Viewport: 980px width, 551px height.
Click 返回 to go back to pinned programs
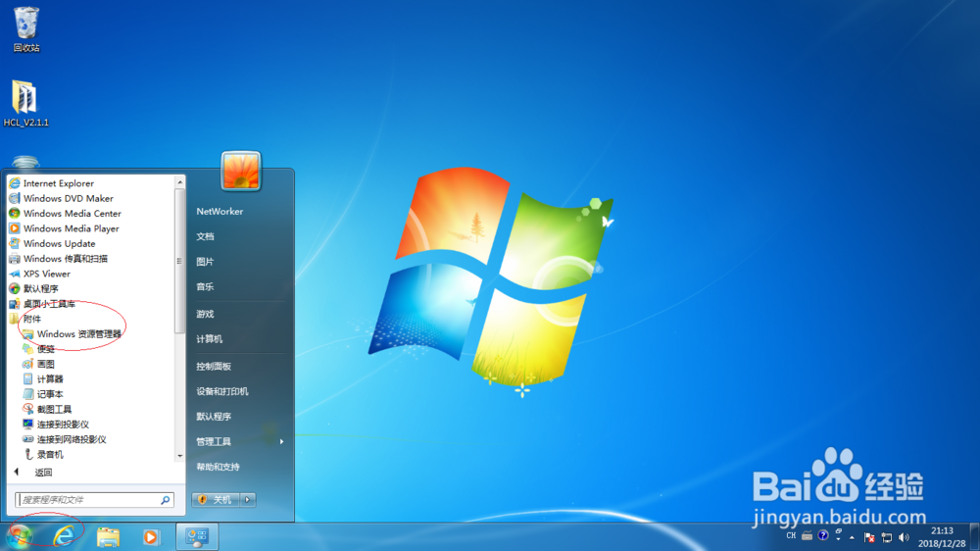pos(42,473)
